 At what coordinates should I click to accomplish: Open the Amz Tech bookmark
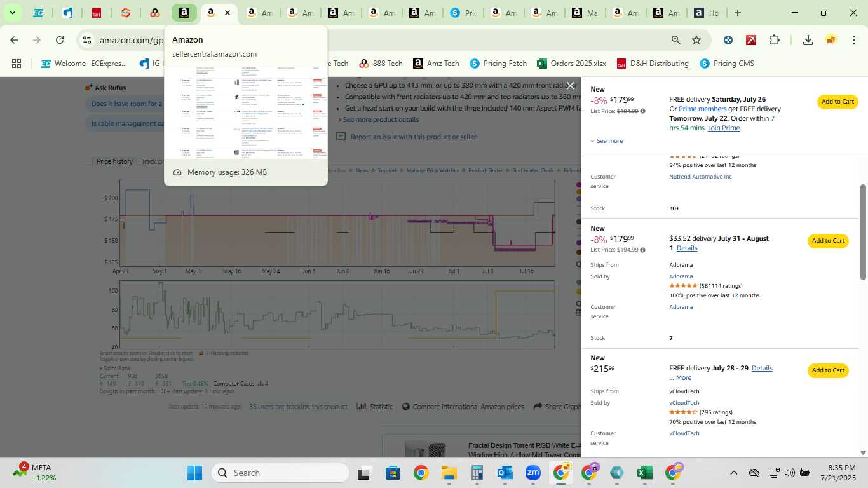[x=436, y=64]
